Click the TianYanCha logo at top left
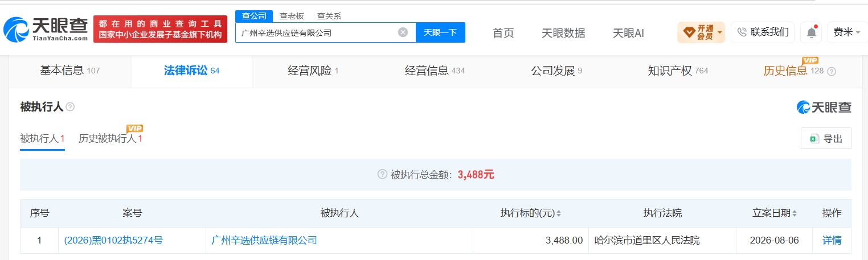868x260 pixels. pos(46,29)
